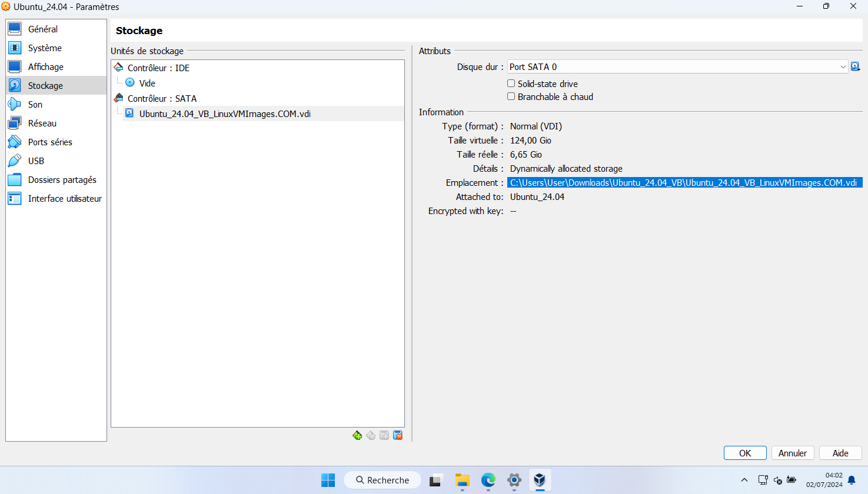Add a new storage controller
Image resolution: width=868 pixels, height=494 pixels.
click(357, 435)
